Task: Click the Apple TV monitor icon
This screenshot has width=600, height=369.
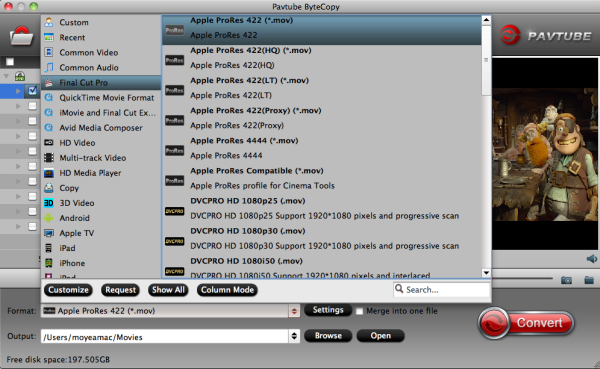Action: [49, 233]
